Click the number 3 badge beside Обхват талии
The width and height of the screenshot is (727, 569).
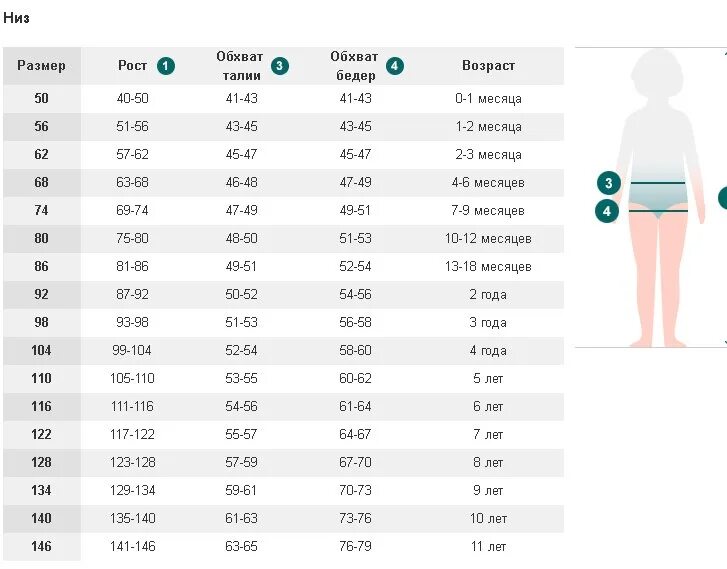pos(280,66)
